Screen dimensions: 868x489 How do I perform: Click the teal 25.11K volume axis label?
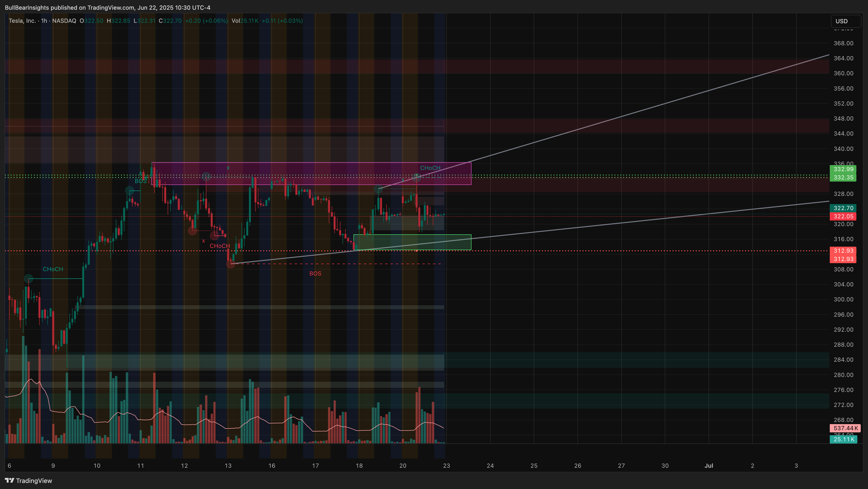[843, 439]
